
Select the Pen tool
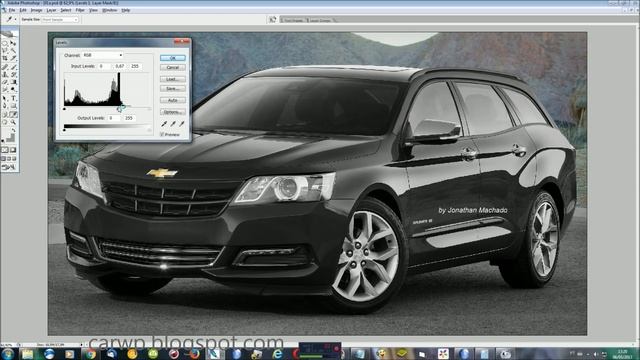5,106
